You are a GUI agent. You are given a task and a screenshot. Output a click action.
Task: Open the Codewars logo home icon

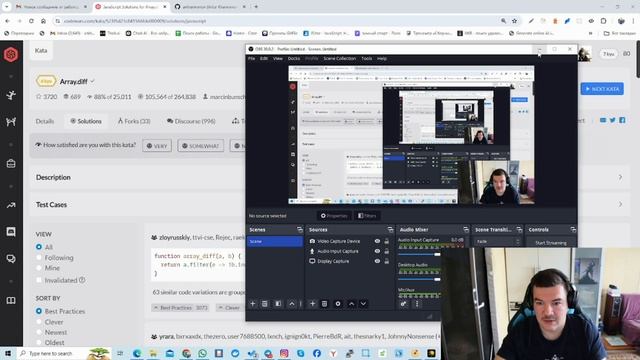pos(11,54)
